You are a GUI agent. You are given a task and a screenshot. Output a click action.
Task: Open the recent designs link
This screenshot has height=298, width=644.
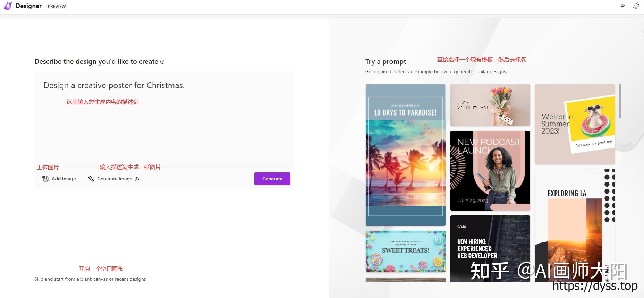(130, 279)
